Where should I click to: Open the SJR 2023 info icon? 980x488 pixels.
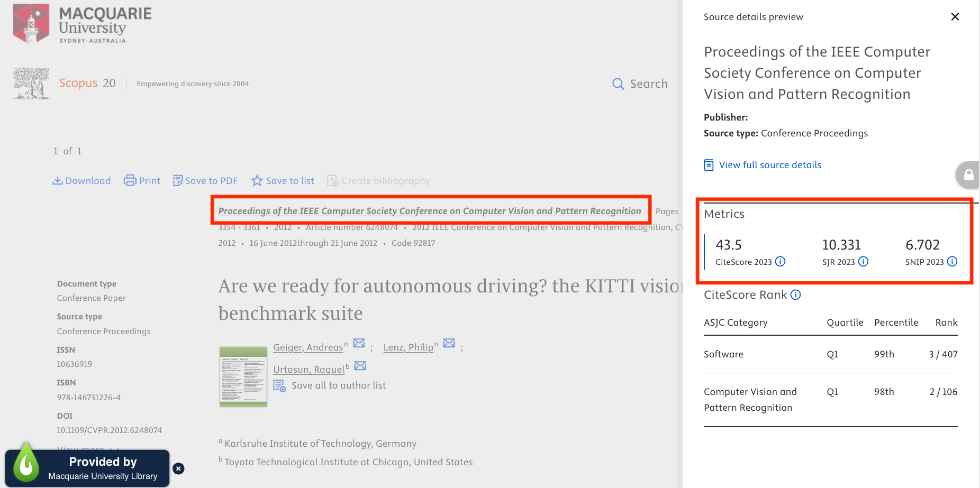click(x=863, y=261)
